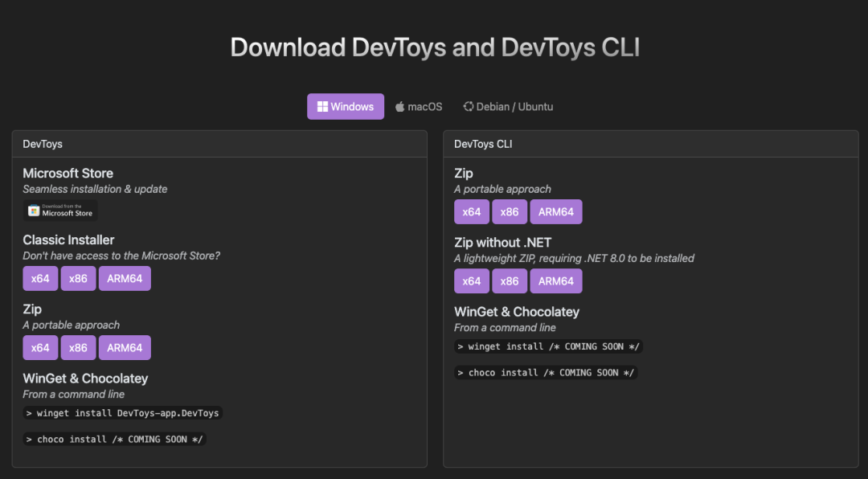Click the choco install command under WinGet & Chocolatey
The height and width of the screenshot is (479, 868).
[x=114, y=439]
